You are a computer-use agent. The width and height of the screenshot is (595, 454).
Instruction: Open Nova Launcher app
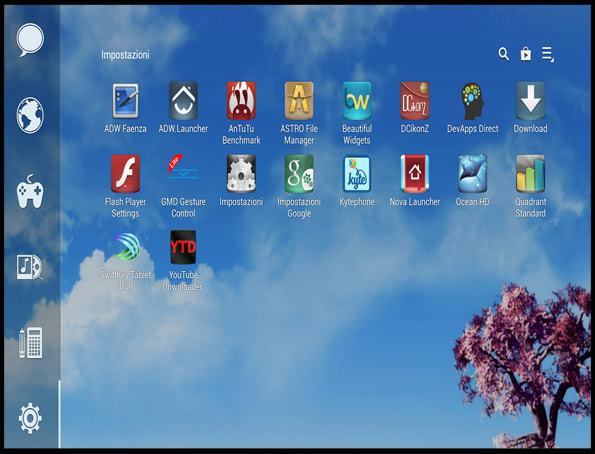(x=415, y=174)
